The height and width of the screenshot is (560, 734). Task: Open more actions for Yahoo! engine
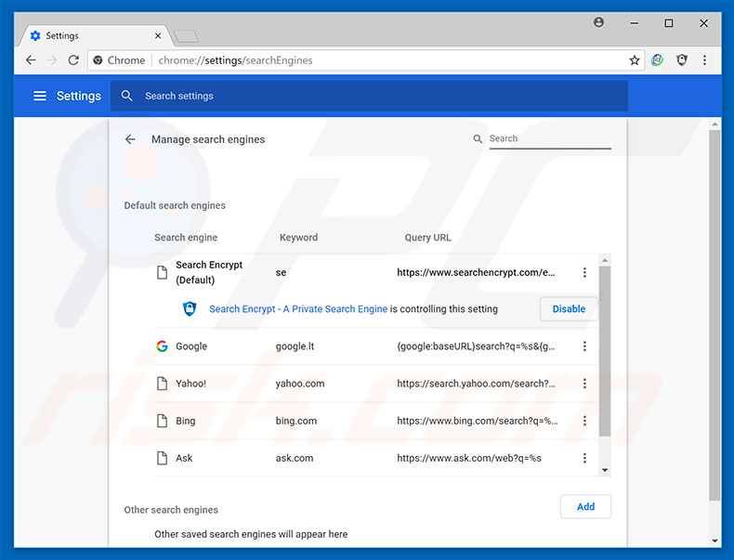[x=584, y=384]
